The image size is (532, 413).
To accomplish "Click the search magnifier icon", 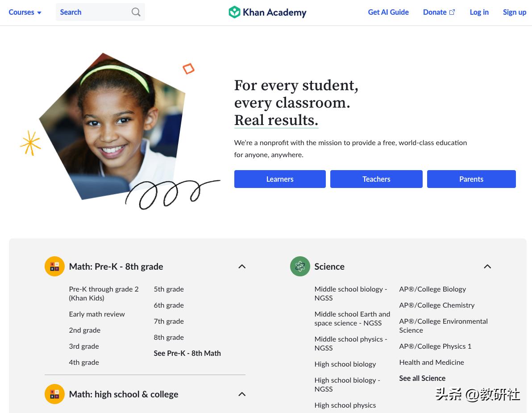I will [x=136, y=12].
